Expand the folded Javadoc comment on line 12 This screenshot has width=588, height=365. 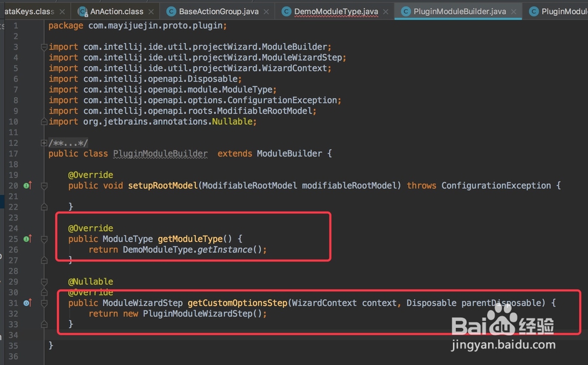pyautogui.click(x=44, y=142)
